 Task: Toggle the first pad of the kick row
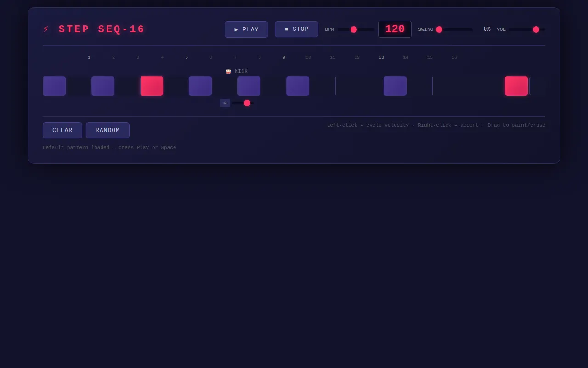click(x=54, y=86)
